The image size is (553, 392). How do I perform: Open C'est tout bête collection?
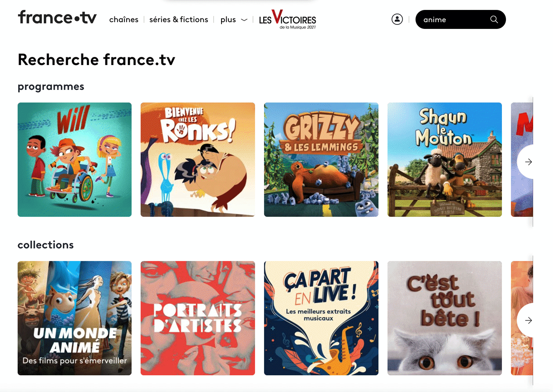[x=444, y=318]
